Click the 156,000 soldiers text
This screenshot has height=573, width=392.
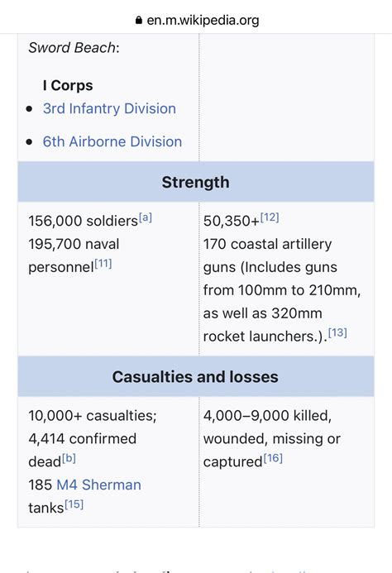click(83, 221)
